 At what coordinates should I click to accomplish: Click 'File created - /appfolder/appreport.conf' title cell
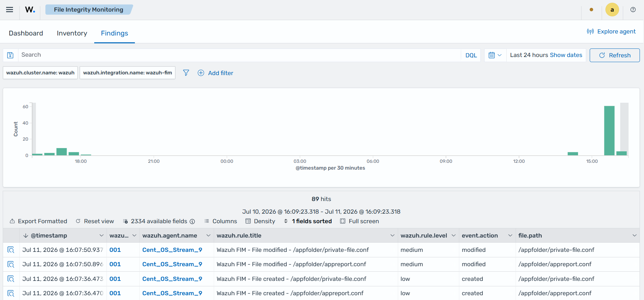tap(290, 293)
